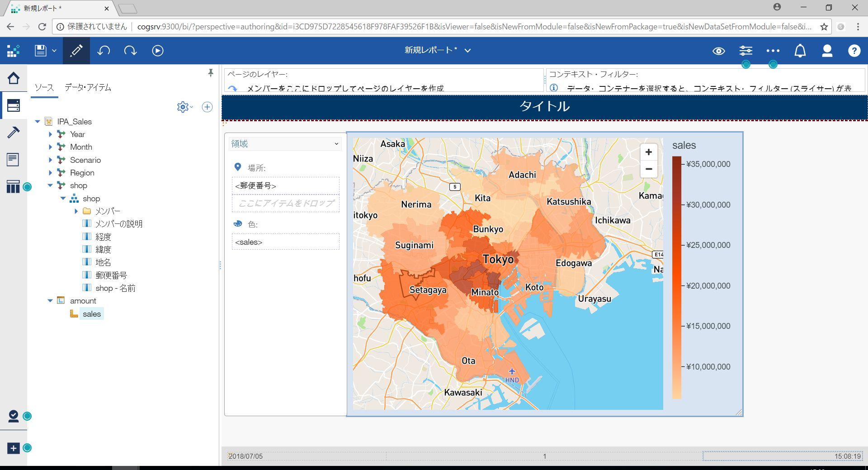Image resolution: width=868 pixels, height=470 pixels.
Task: Select the メンバーの説明 item
Action: pos(118,224)
